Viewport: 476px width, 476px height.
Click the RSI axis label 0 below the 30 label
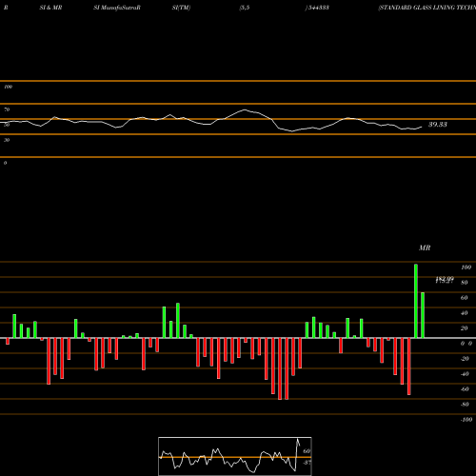pos(5,163)
